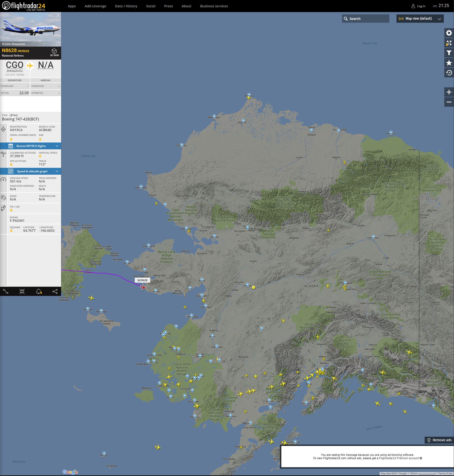Screen dimensions: 454x476
Task: Click the UTC clock showing 21:25
Action: (441, 6)
